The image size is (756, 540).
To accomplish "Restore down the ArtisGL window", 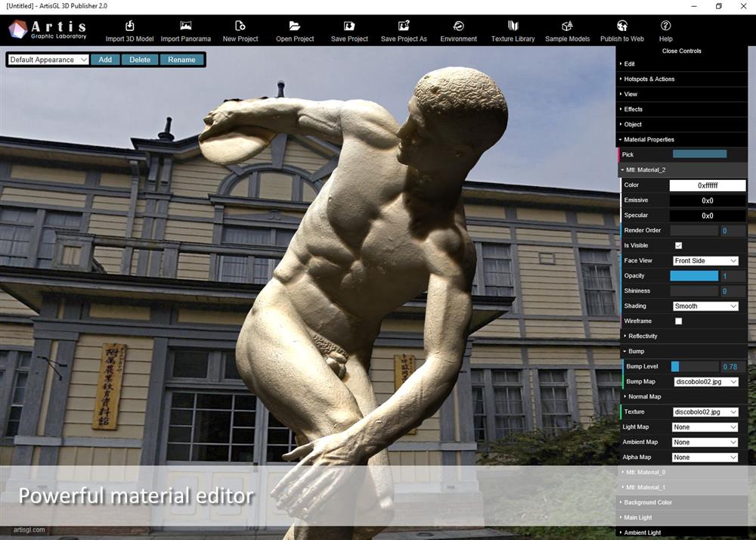I will point(719,6).
